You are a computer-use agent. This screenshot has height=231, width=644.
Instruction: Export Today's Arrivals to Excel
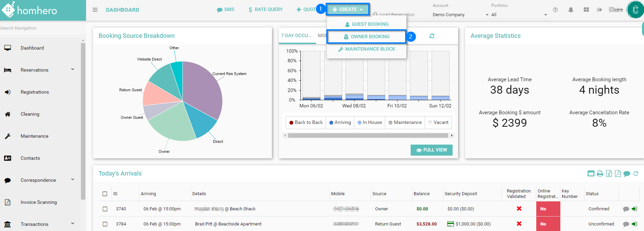[x=609, y=174]
